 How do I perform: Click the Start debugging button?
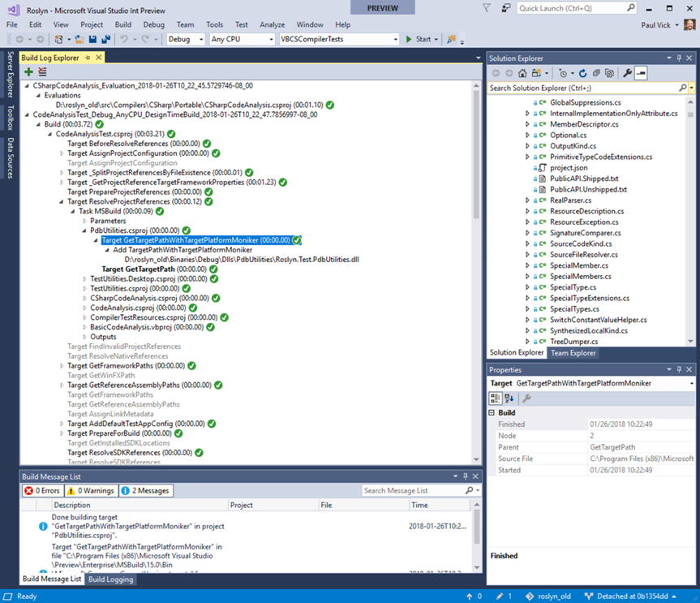click(x=422, y=39)
